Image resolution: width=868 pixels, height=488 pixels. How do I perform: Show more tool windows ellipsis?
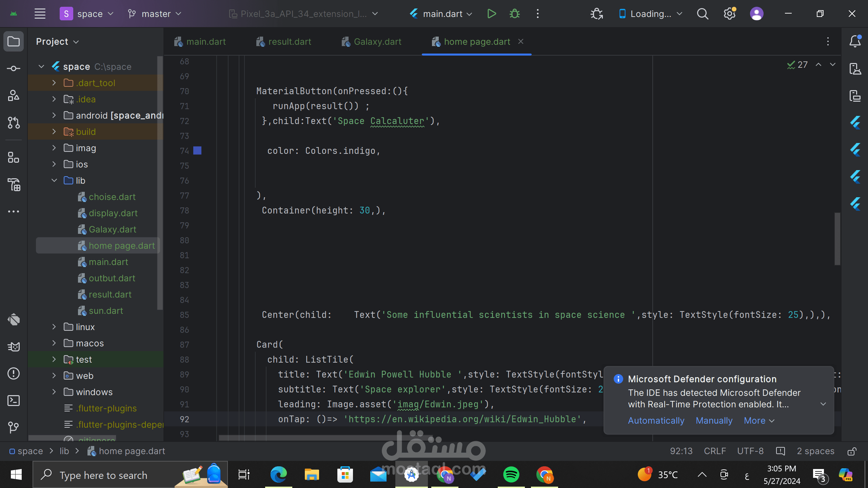click(14, 211)
